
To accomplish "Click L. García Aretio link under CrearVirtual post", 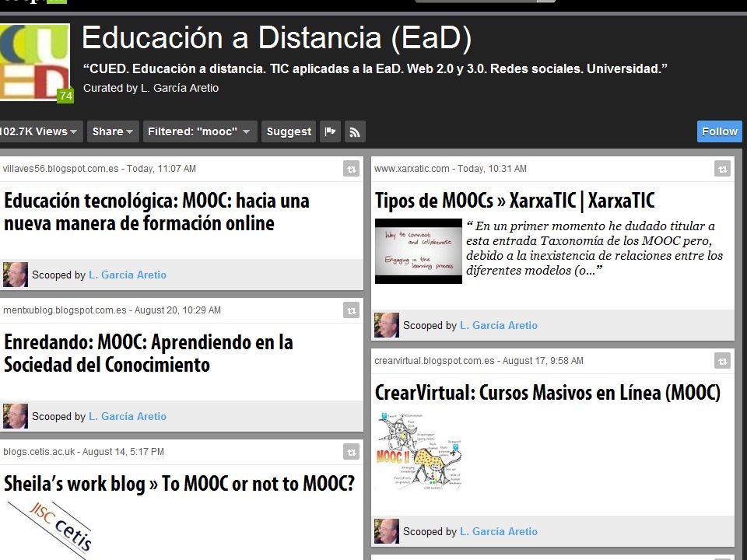I will [498, 531].
